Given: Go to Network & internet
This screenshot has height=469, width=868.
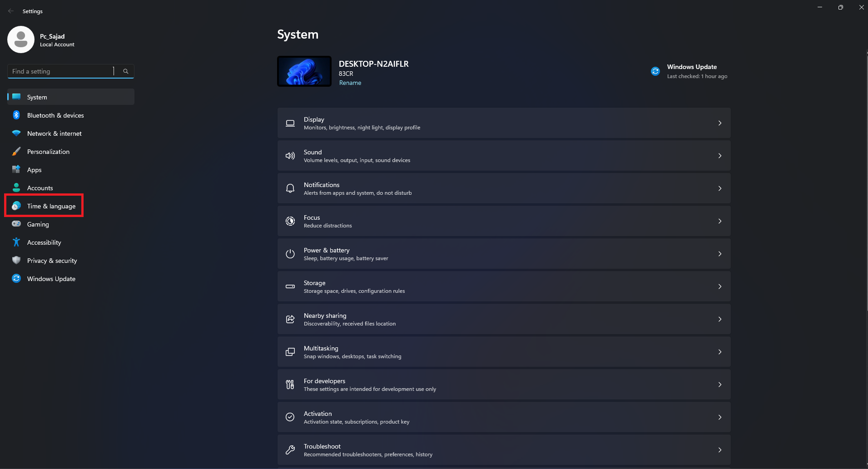Looking at the screenshot, I should click(71, 133).
